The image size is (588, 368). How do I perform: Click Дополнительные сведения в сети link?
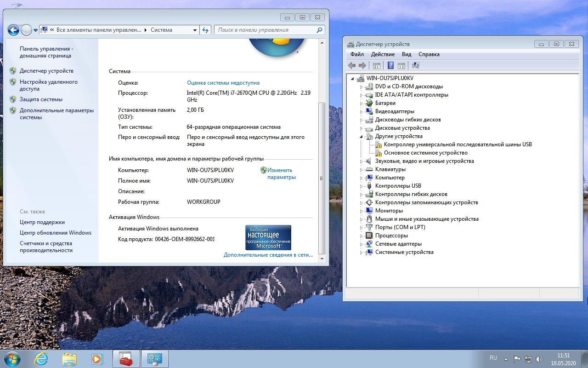[x=268, y=255]
